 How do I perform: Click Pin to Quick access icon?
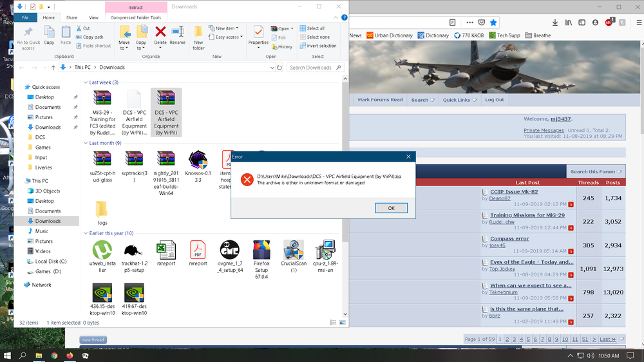coord(28,38)
